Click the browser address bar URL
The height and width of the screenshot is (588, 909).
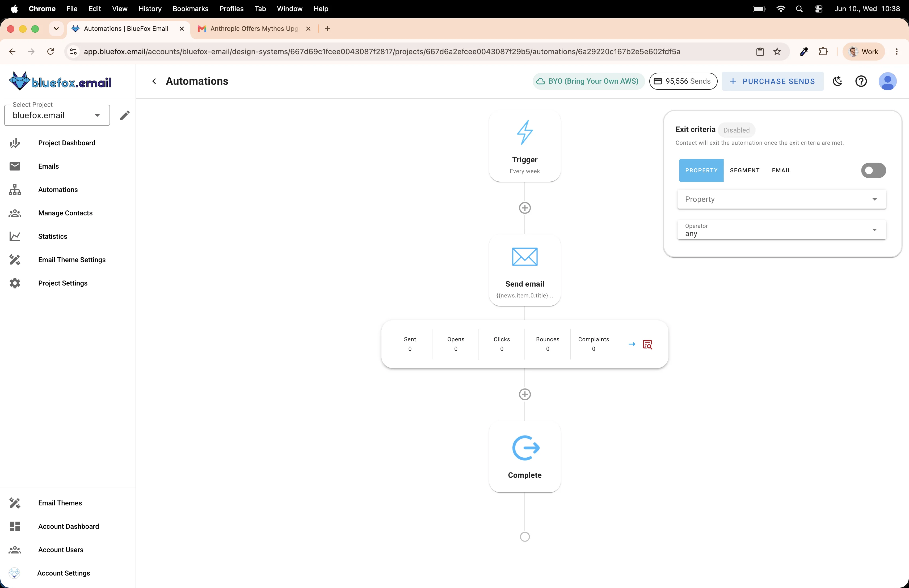coord(382,52)
